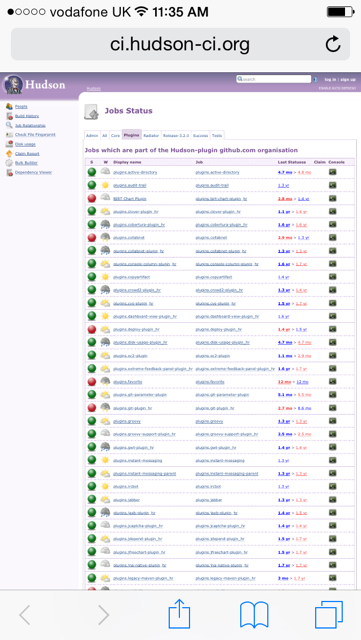Screen dimensions: 361x640
Task: Click the search help icon beside search box
Action: 315,79
